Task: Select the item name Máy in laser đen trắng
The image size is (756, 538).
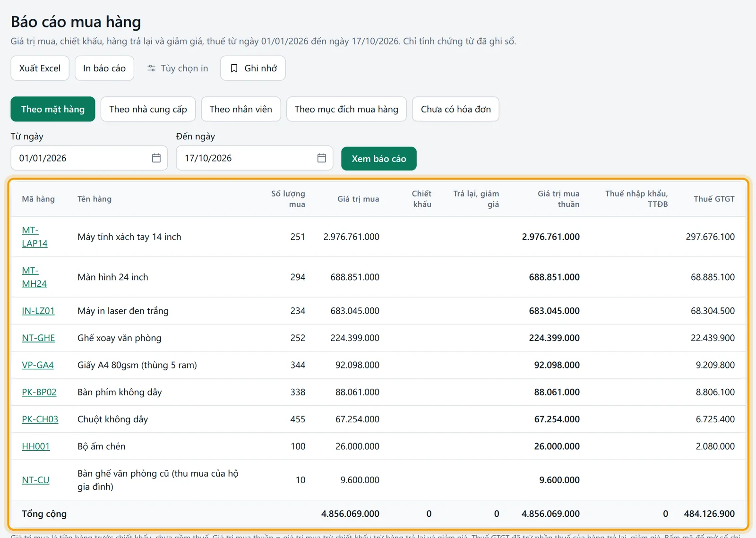Action: [123, 311]
